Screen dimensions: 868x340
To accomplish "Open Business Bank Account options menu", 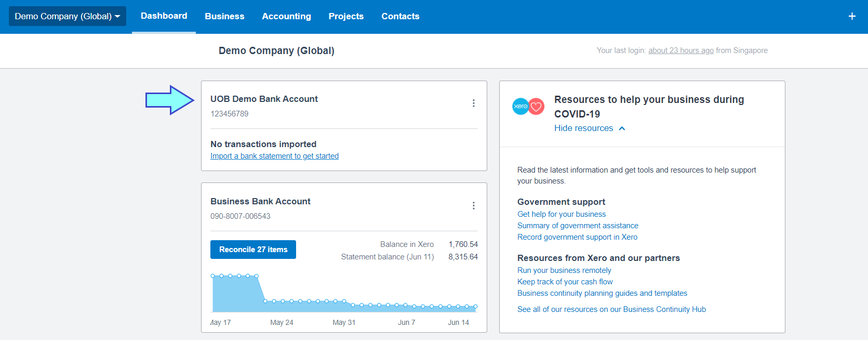I will (473, 205).
